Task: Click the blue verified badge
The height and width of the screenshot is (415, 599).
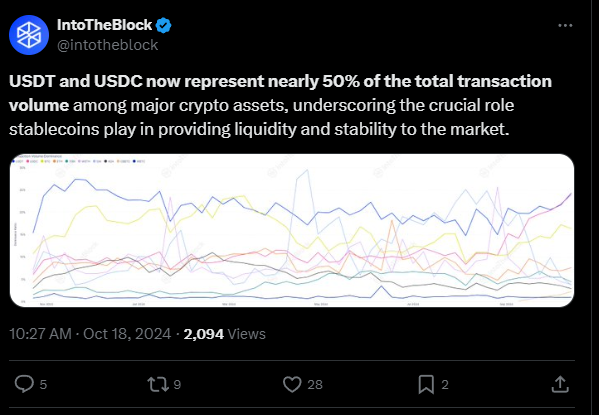Action: (164, 26)
